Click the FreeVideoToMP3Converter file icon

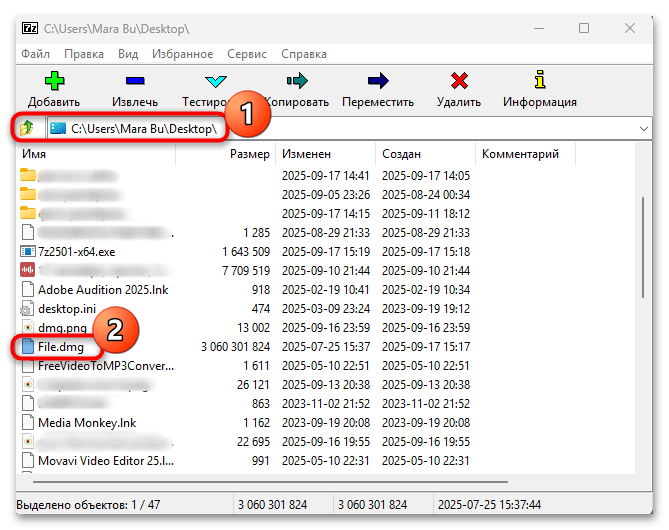coord(28,366)
